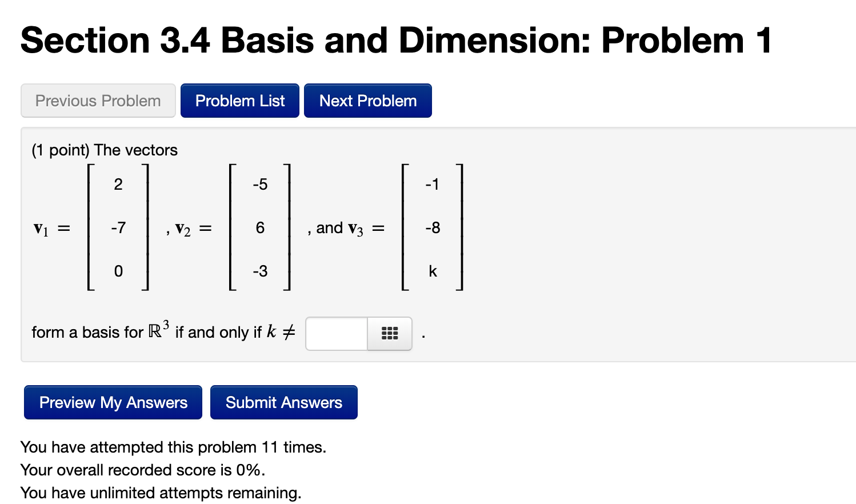Select the unlimited attempts remaining text
The image size is (856, 504).
point(161,492)
